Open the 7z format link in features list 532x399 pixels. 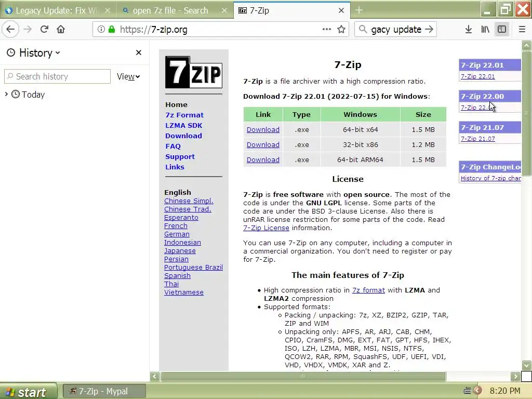click(368, 290)
